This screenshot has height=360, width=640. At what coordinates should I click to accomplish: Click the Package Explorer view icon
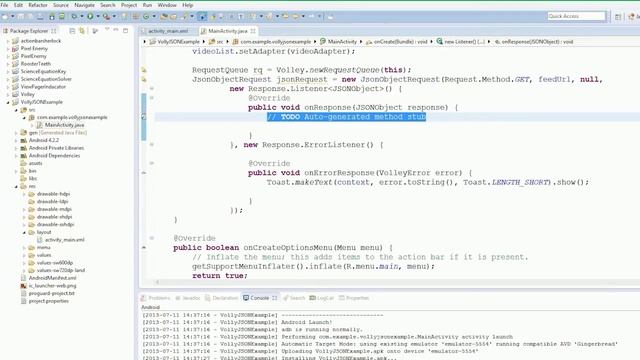click(x=5, y=31)
